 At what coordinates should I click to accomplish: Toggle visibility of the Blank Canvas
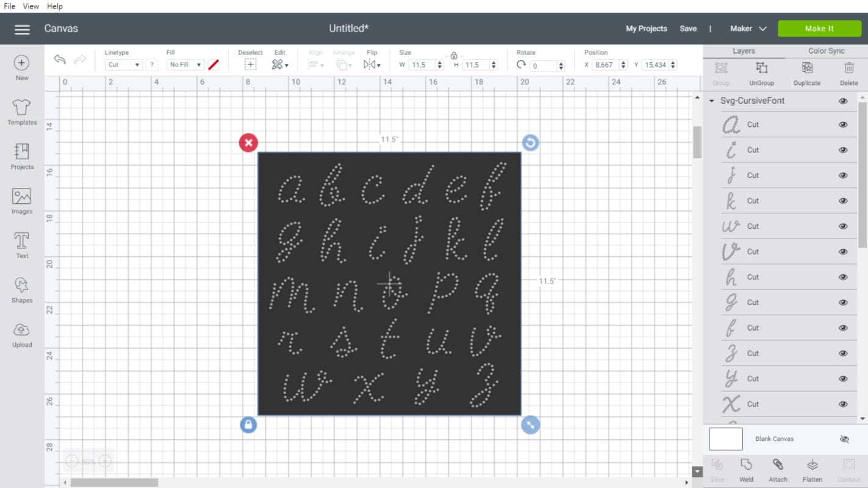(x=844, y=439)
